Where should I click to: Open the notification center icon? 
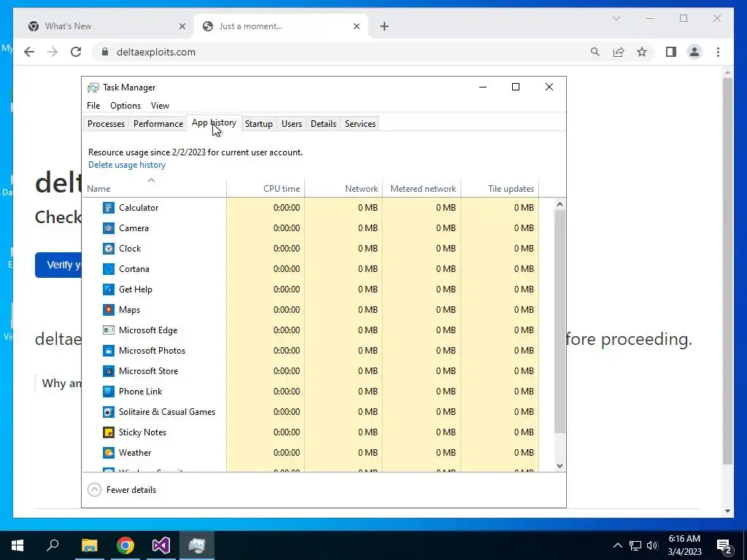pyautogui.click(x=724, y=545)
